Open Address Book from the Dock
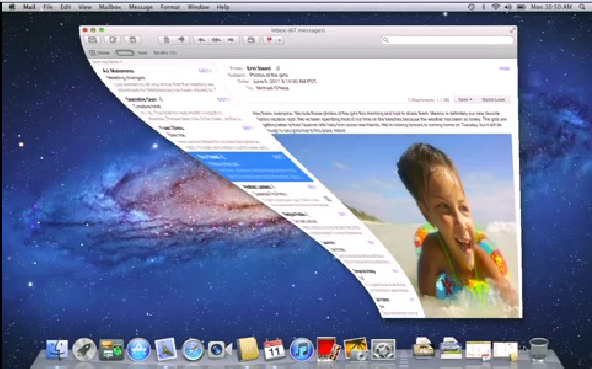 pyautogui.click(x=248, y=349)
